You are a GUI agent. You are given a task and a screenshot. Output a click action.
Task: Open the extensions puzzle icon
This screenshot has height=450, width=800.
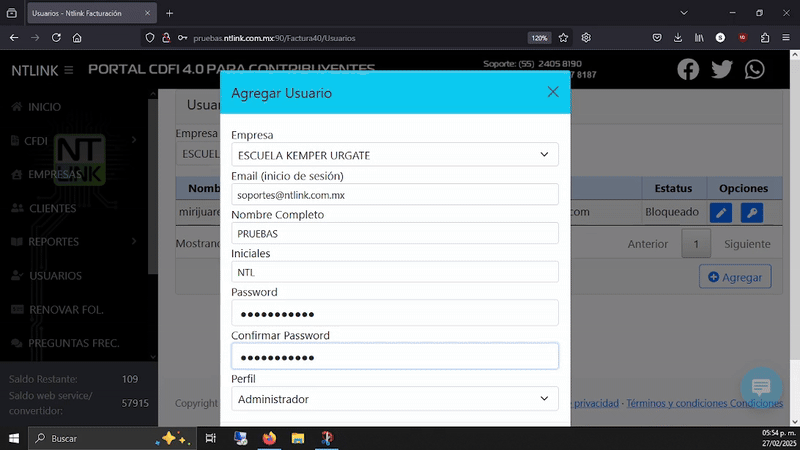point(764,38)
